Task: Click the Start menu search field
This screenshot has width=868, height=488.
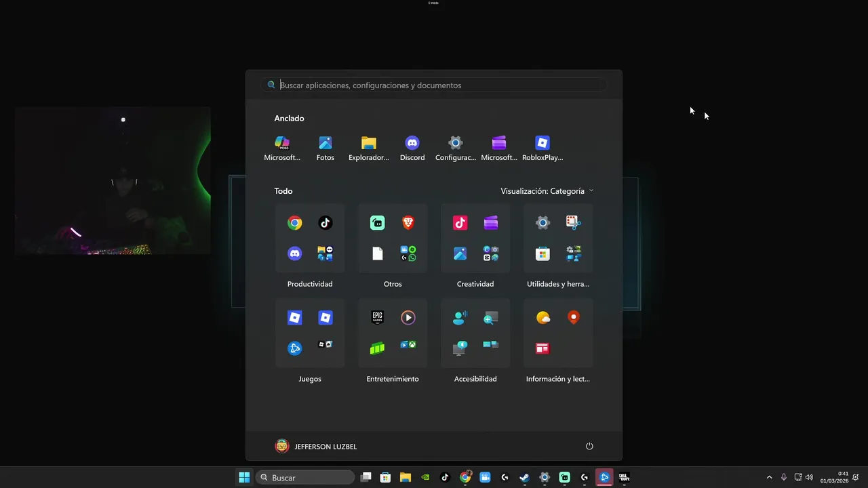Action: pos(434,85)
